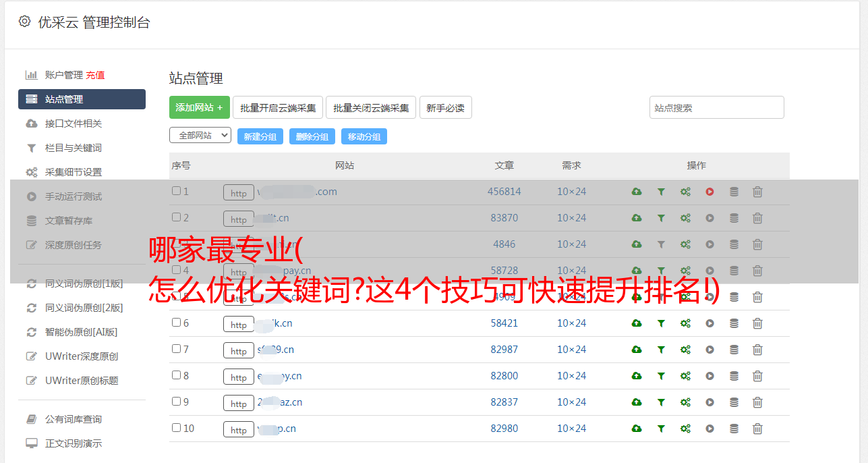868x463 pixels.
Task: Check the box for site number 8
Action: pyautogui.click(x=177, y=375)
